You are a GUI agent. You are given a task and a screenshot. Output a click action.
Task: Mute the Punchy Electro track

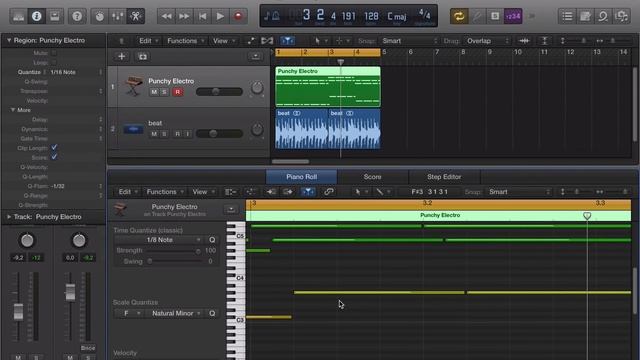(154, 92)
